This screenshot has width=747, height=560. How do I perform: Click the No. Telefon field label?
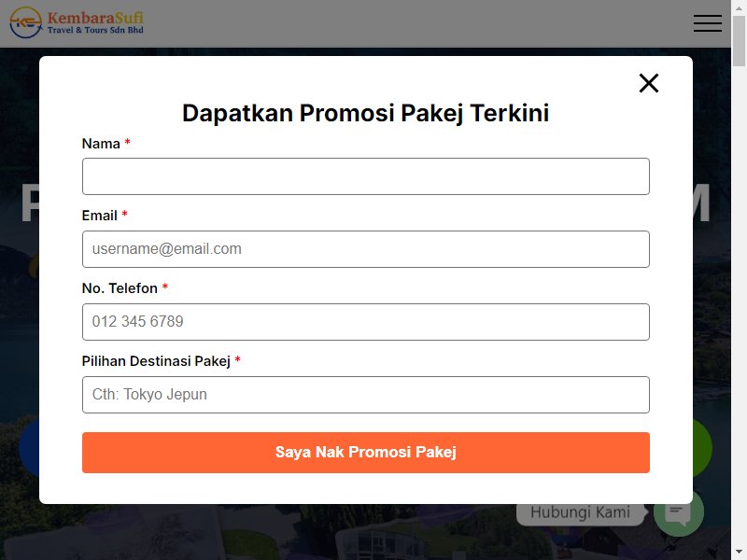coord(120,288)
